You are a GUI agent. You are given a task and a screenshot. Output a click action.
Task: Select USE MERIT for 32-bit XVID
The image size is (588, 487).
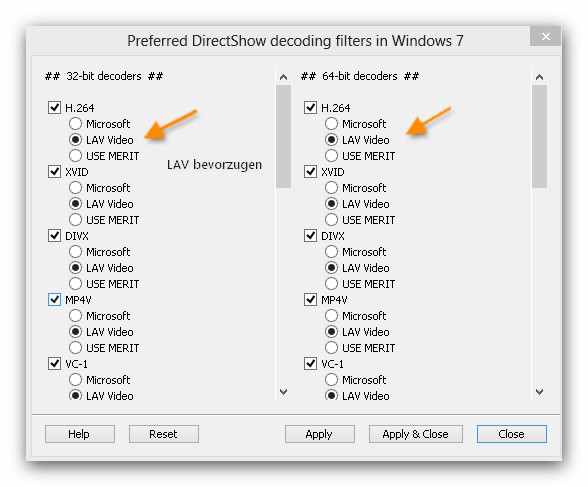tap(75, 220)
